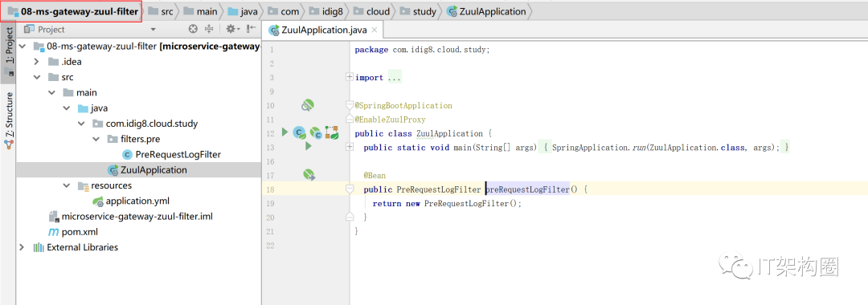Click line number 18 in gutter
This screenshot has height=305, width=868.
tap(271, 189)
